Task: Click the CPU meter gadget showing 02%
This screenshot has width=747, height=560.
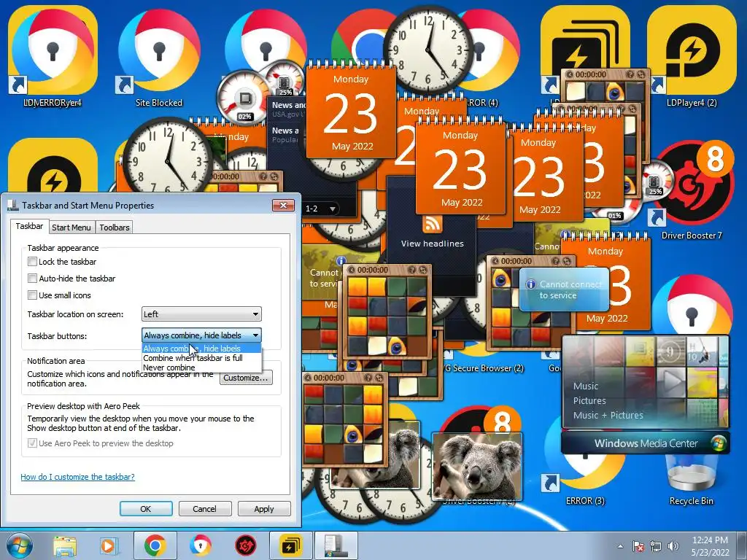Action: click(244, 99)
